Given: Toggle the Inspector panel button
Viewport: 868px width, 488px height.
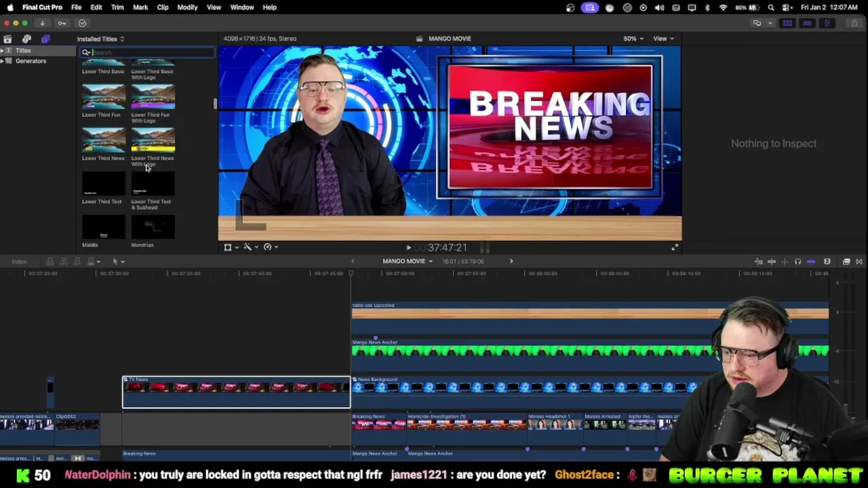Looking at the screenshot, I should [x=827, y=23].
